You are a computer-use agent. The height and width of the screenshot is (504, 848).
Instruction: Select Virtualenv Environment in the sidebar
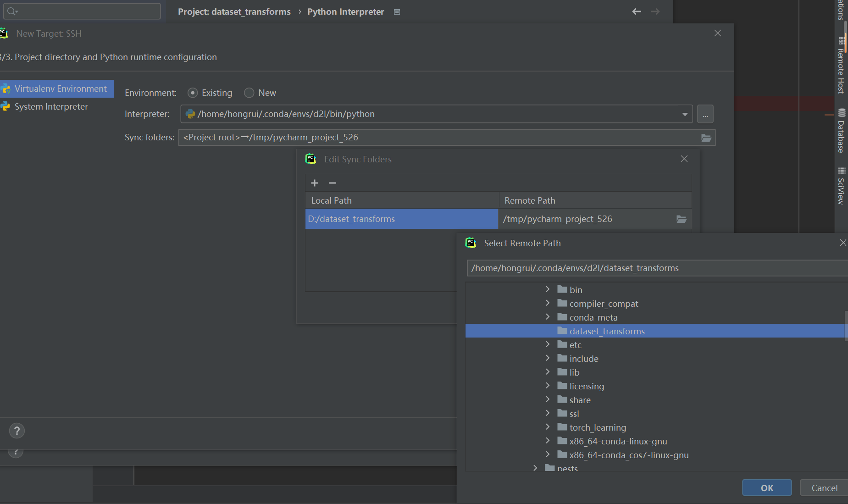tap(57, 89)
